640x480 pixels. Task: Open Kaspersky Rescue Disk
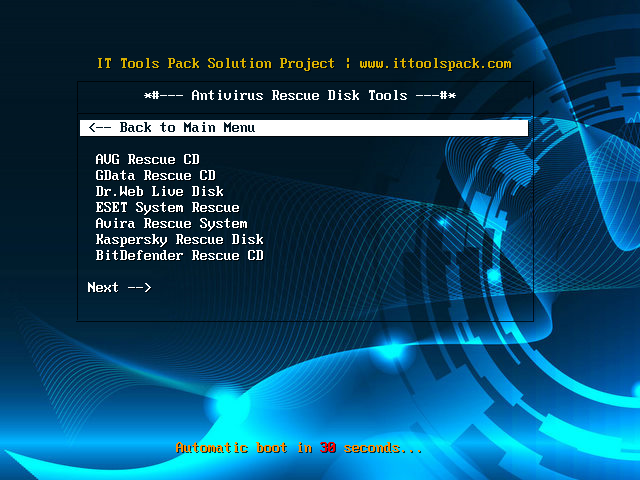180,240
